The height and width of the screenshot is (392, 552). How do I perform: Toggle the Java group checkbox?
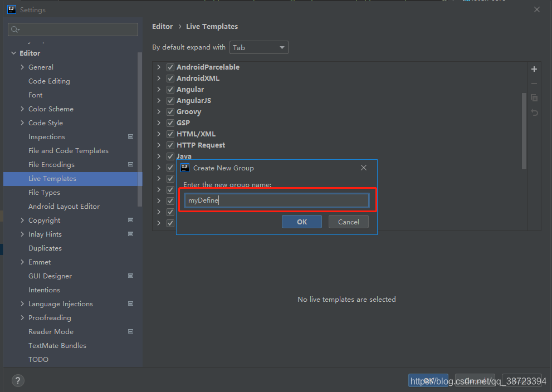[x=170, y=156]
